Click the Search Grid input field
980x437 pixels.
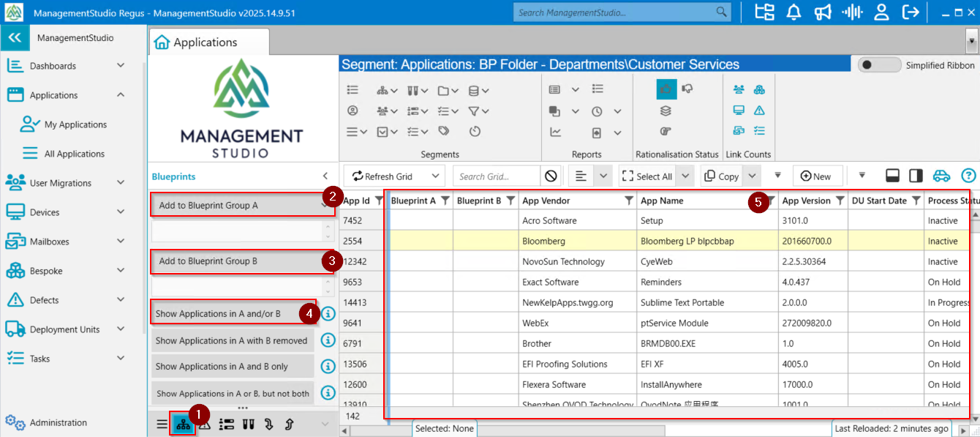497,176
